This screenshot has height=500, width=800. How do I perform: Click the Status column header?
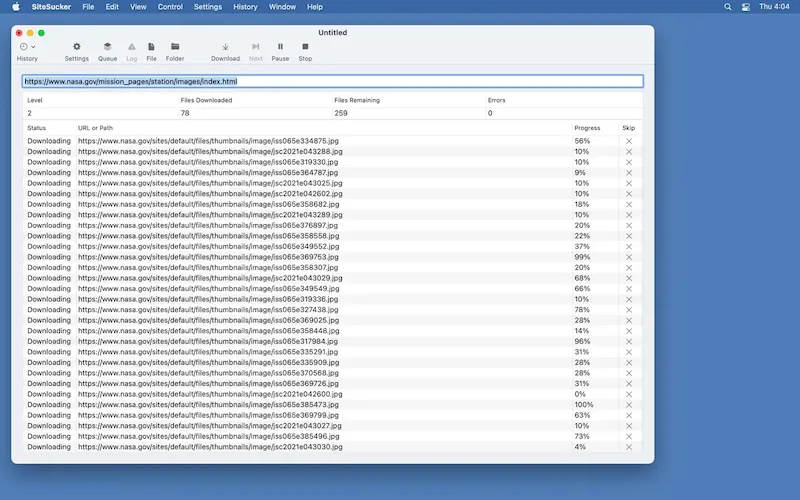tap(37, 128)
